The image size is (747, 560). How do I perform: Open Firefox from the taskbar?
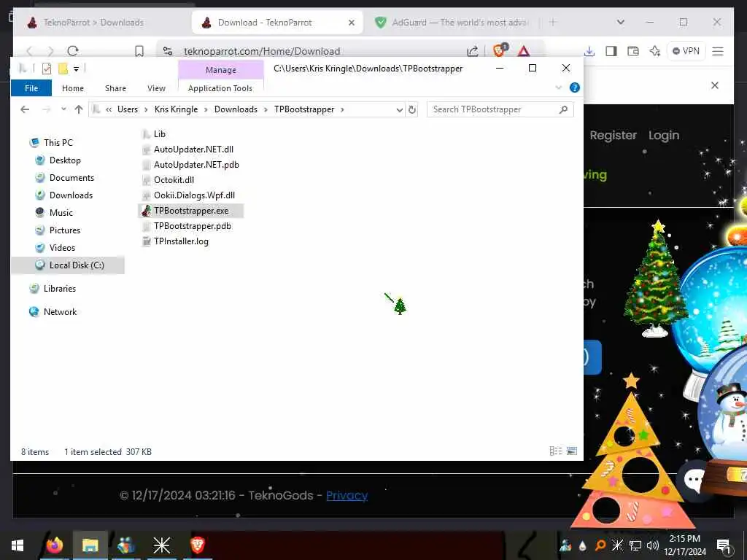(x=55, y=545)
